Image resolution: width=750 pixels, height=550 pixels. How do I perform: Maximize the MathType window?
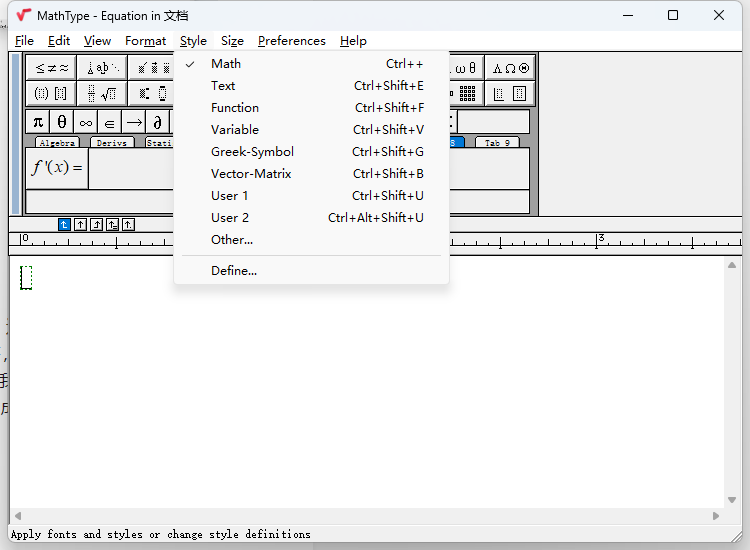[x=673, y=15]
